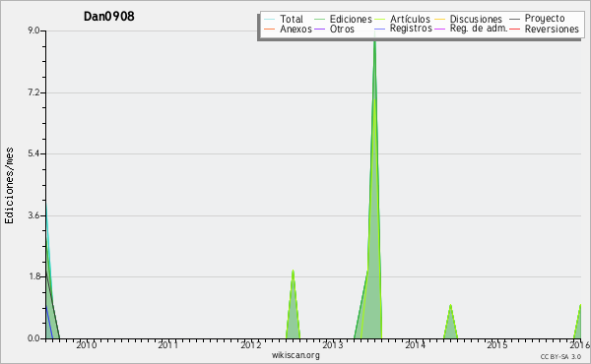Select the Artículos legend entry

tap(410, 19)
